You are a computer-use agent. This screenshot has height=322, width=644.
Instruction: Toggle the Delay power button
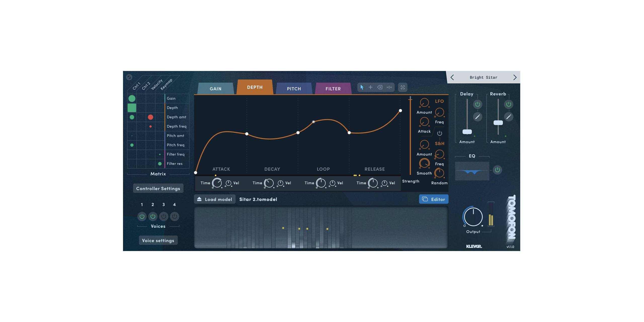(x=477, y=104)
